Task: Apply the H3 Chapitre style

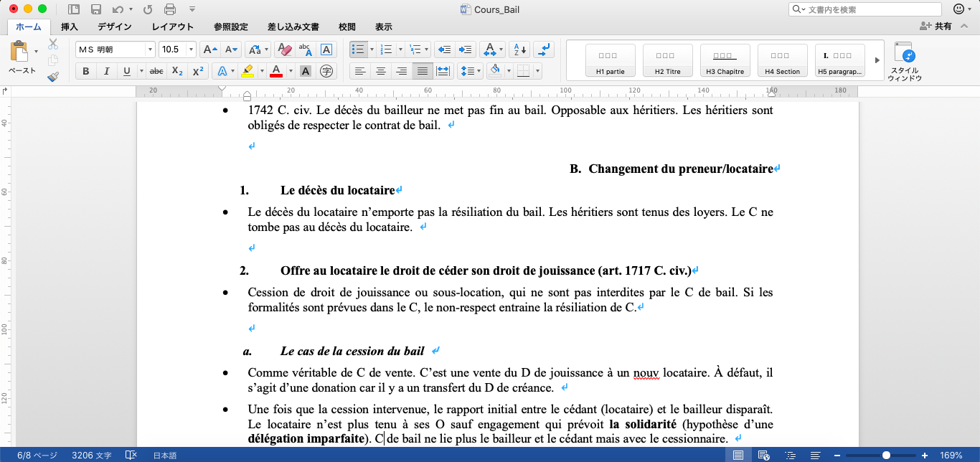Action: point(725,60)
